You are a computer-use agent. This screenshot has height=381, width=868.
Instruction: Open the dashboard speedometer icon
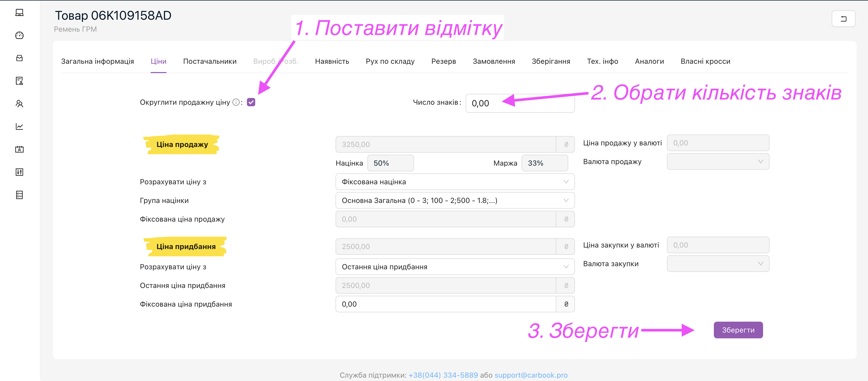point(19,36)
